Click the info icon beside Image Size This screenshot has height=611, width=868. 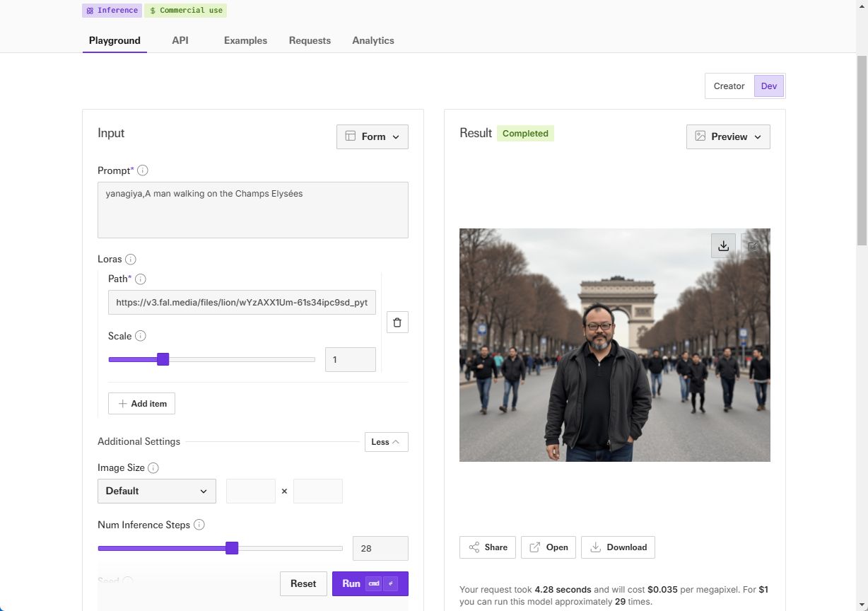153,468
